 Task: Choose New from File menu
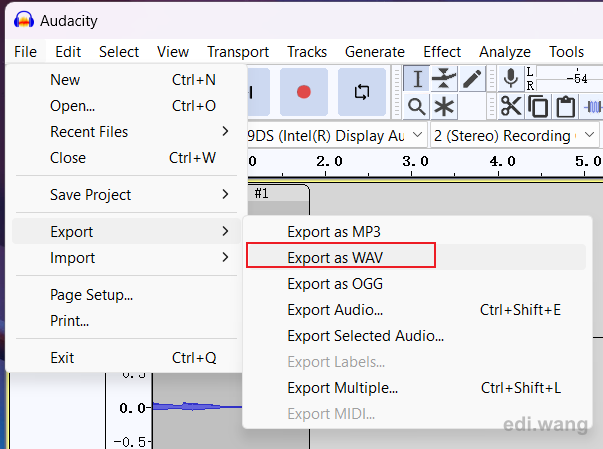coord(126,80)
